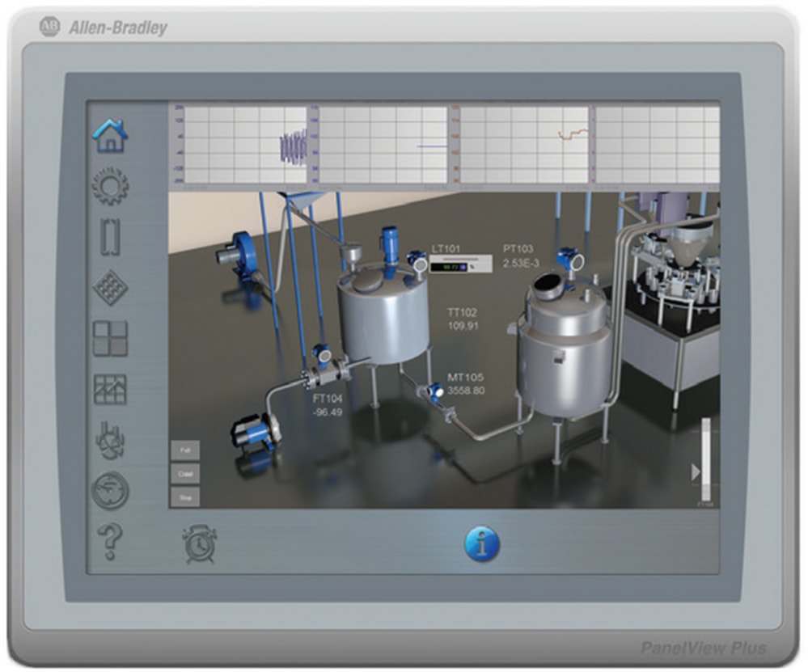Click the MT105 tag label

pyautogui.click(x=465, y=377)
